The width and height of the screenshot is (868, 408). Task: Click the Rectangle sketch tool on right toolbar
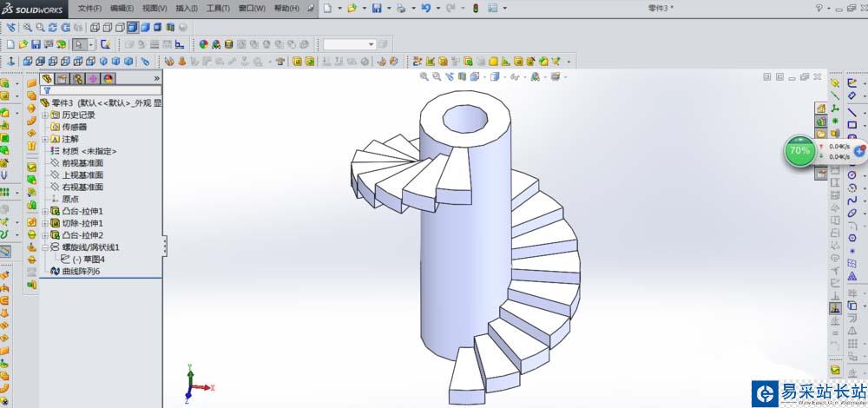click(852, 125)
